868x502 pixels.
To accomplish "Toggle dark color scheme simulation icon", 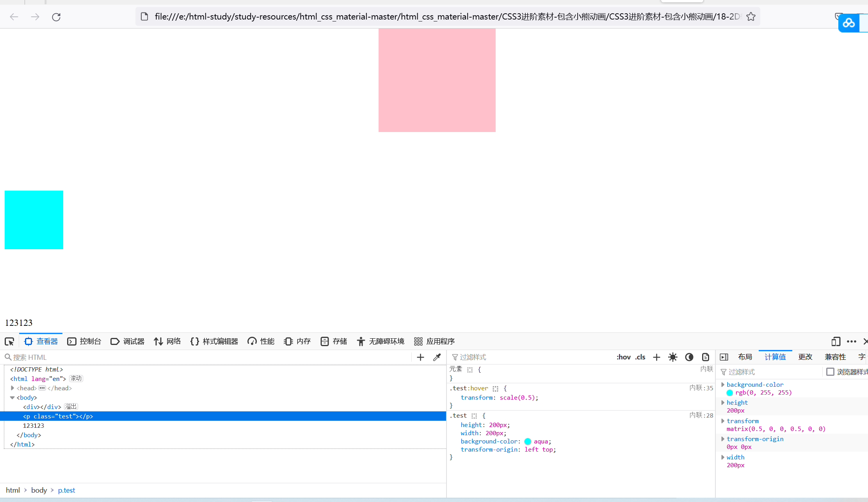I will pyautogui.click(x=689, y=357).
